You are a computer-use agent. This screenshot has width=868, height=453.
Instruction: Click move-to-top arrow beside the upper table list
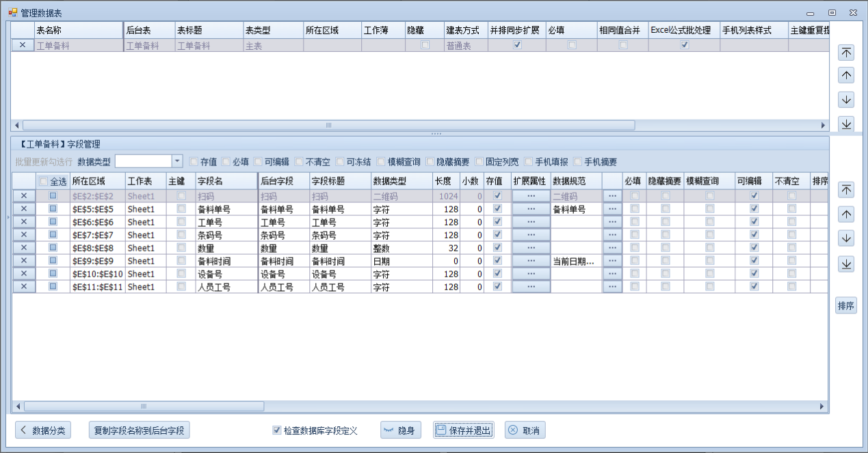point(846,53)
